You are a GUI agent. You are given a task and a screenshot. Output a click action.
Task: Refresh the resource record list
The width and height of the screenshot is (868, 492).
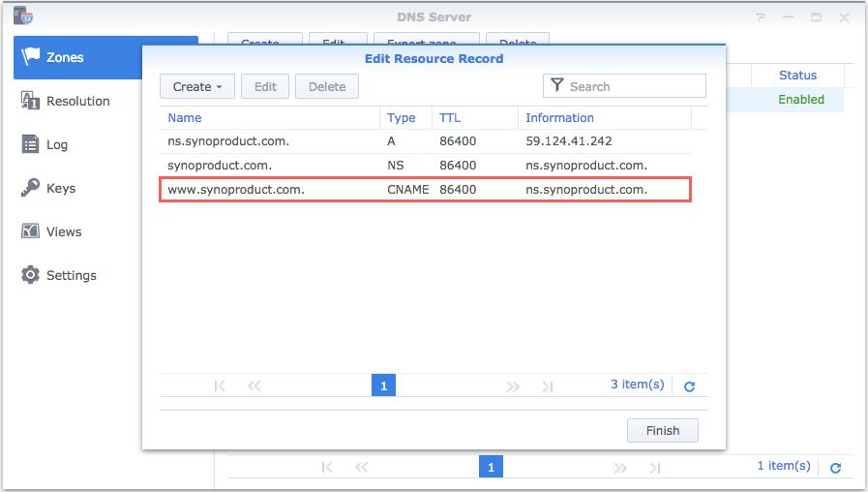point(689,386)
